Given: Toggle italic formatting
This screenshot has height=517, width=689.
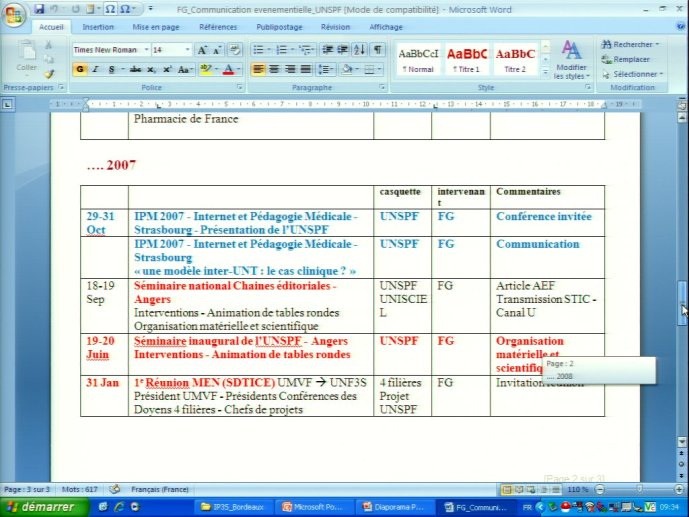Looking at the screenshot, I should coord(95,69).
